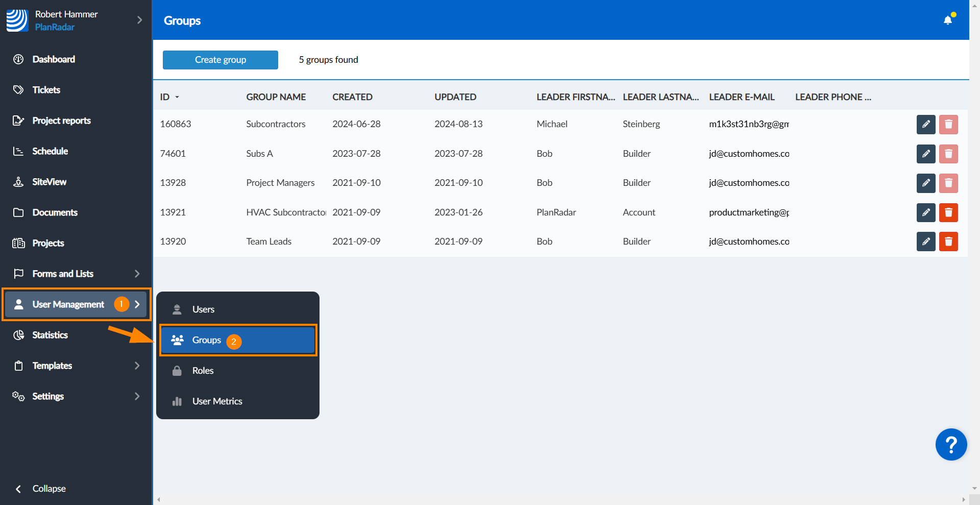
Task: Sort by the ID column arrow
Action: [x=177, y=97]
